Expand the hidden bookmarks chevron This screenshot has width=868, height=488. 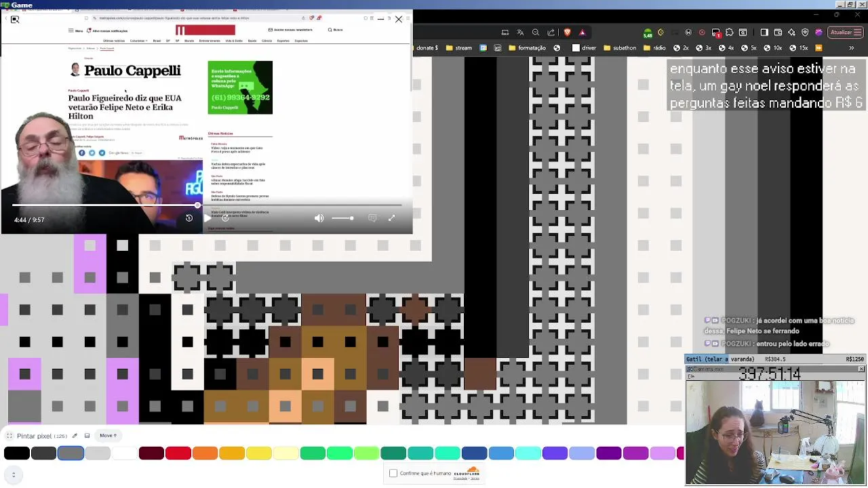(852, 48)
